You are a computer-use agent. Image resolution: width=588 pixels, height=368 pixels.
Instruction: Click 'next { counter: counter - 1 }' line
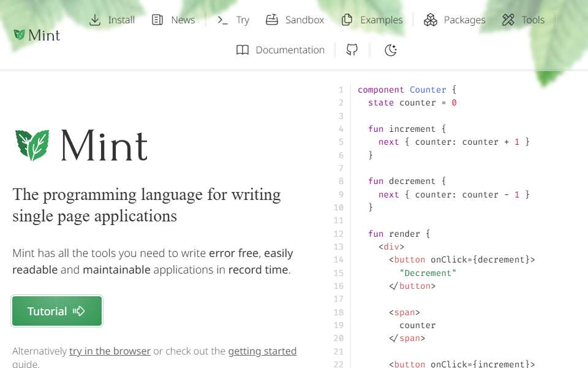tap(454, 194)
